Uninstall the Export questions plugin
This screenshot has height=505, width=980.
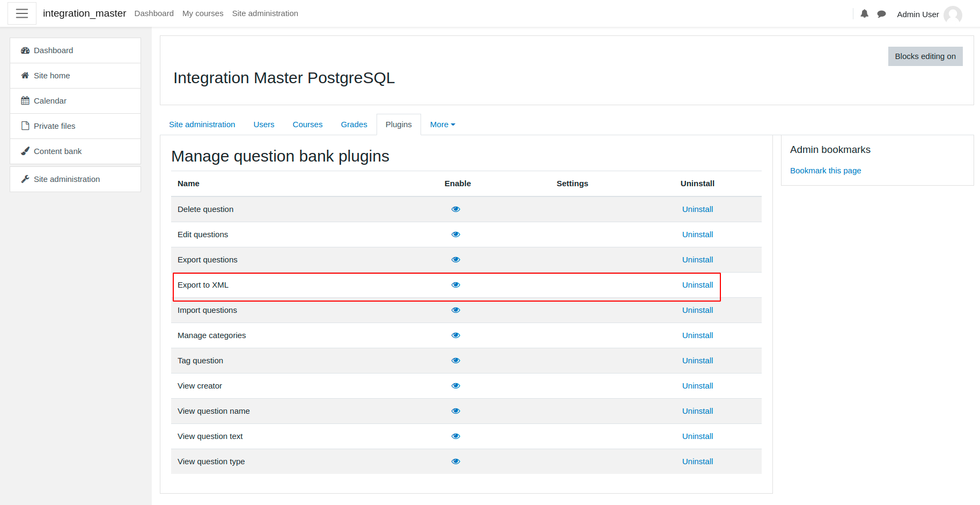(x=697, y=260)
